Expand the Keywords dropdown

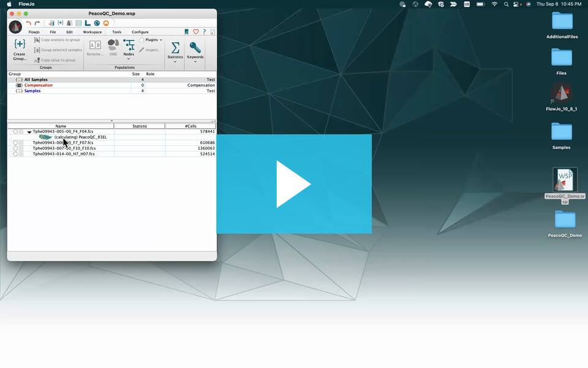tap(195, 61)
